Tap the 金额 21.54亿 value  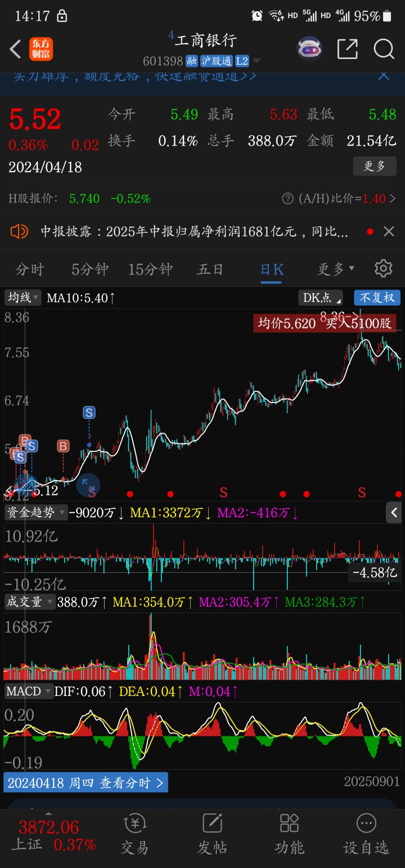pos(371,141)
